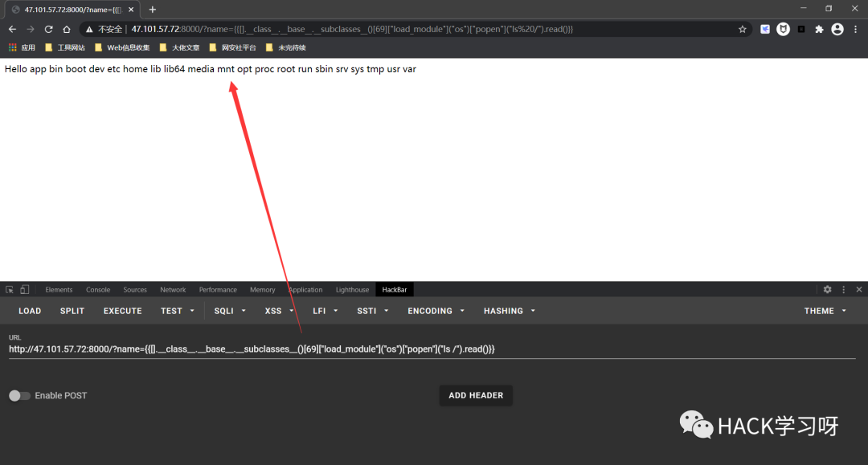Click the LOAD button in HackBar

pos(30,311)
